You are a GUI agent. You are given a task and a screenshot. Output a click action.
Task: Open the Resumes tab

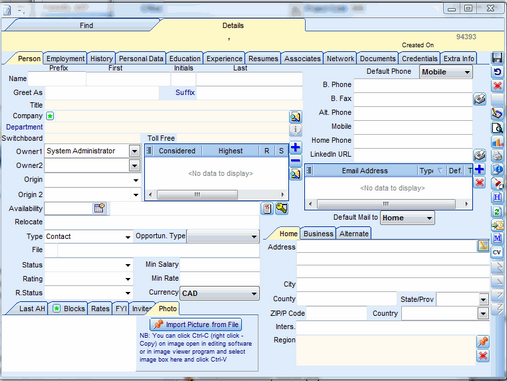click(x=263, y=59)
